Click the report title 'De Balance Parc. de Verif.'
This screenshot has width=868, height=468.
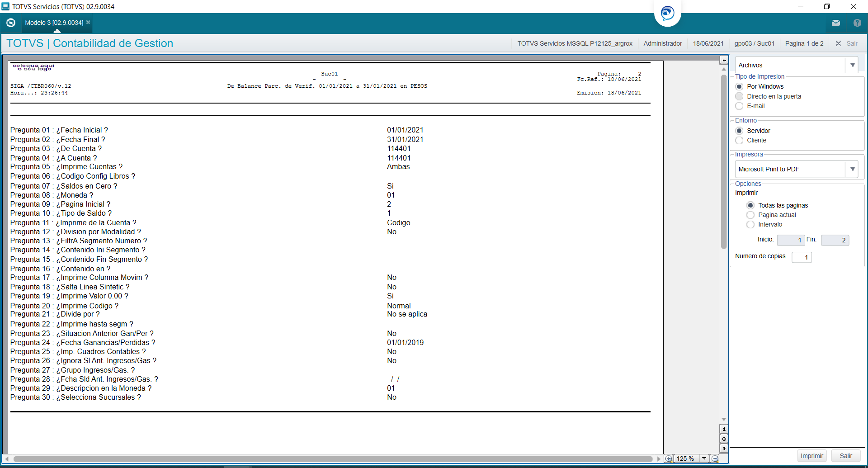pos(271,86)
